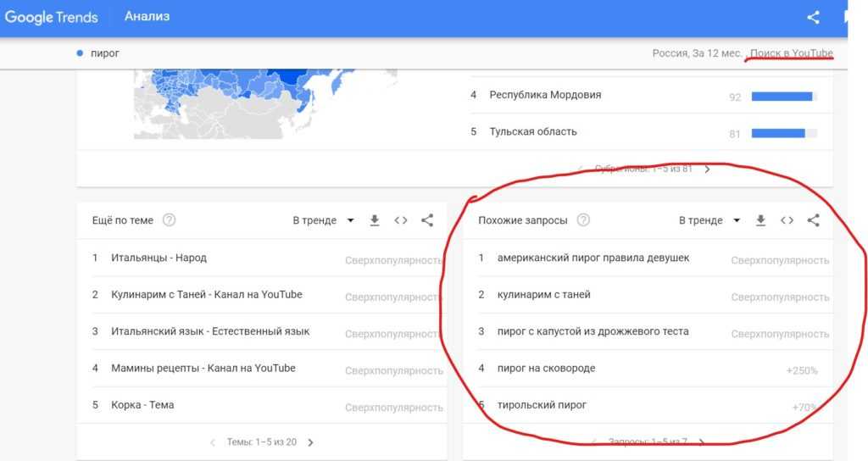Image resolution: width=868 pixels, height=461 pixels.
Task: Open help icon next to 'Ещё по теме'
Action: [170, 220]
